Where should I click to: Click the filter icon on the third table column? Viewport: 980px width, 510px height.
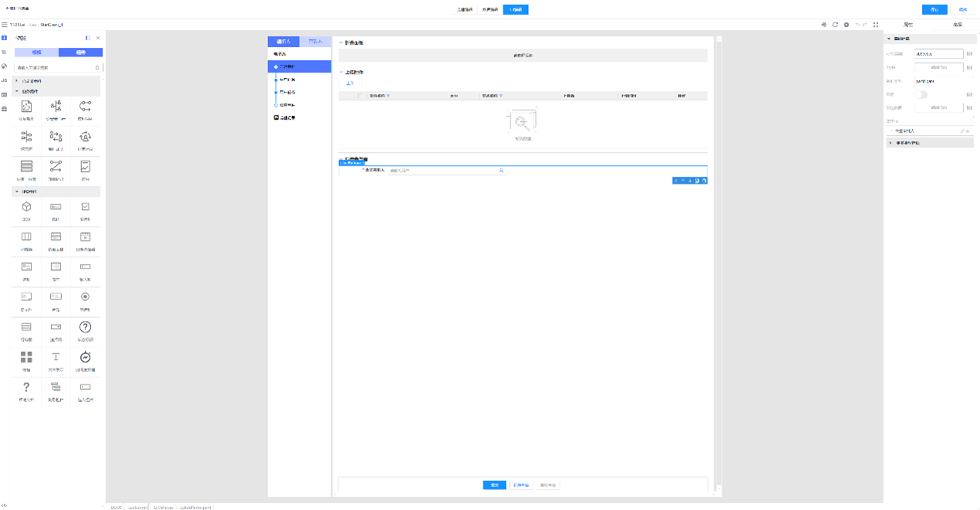(501, 96)
